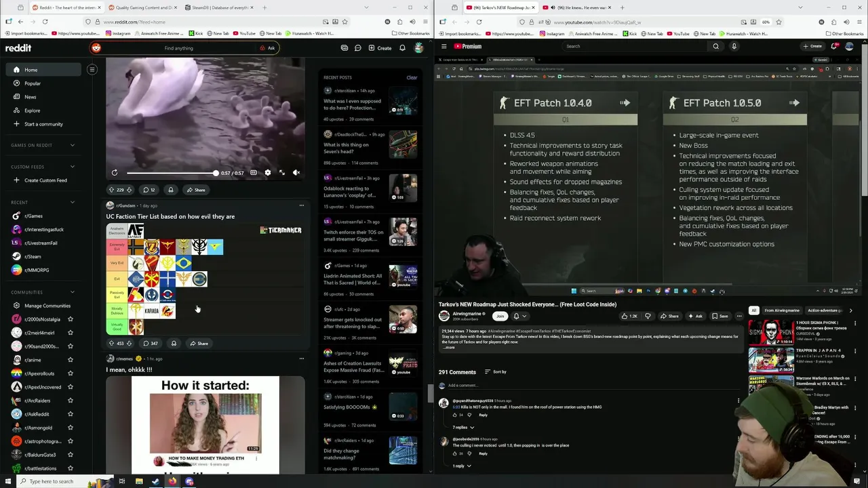Favorite r/BaldursGate3 with its star

(x=71, y=455)
